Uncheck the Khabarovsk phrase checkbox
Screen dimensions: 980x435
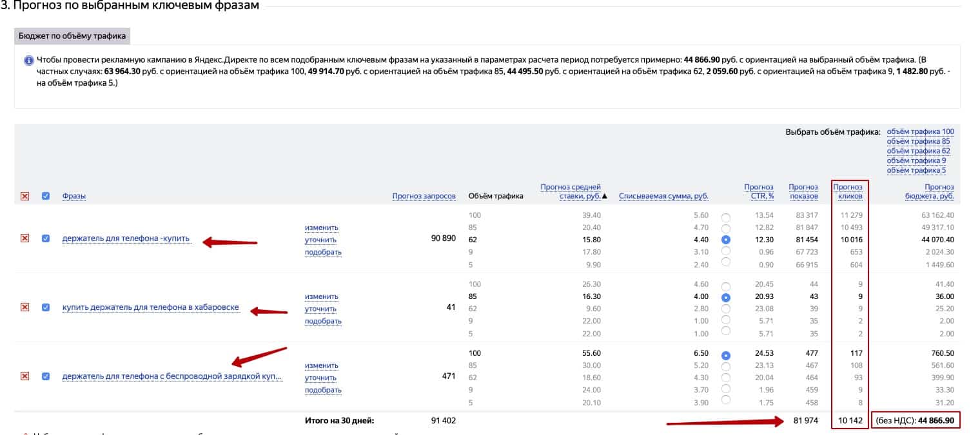tap(46, 307)
